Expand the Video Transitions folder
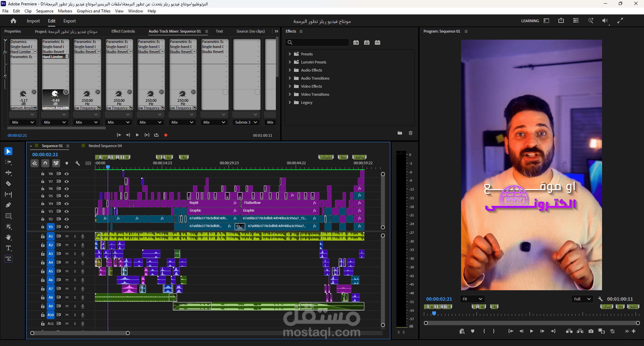The image size is (644, 346). tap(290, 94)
